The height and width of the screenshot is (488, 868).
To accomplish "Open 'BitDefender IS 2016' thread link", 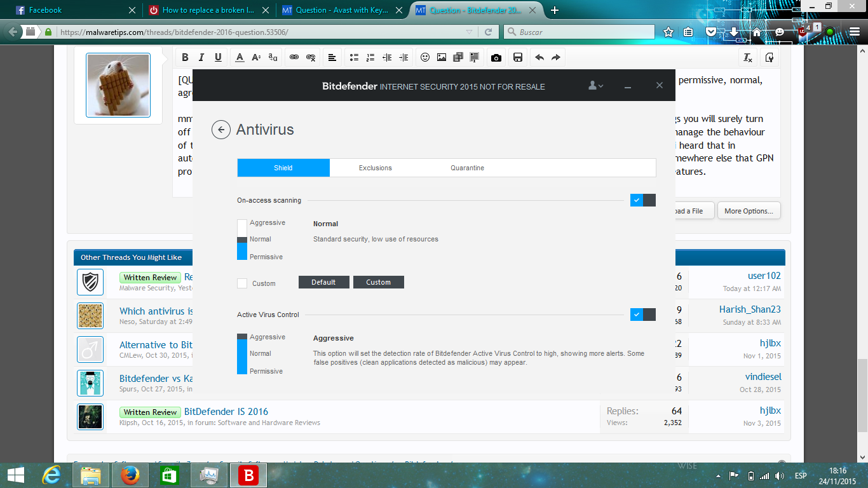I will pos(226,411).
